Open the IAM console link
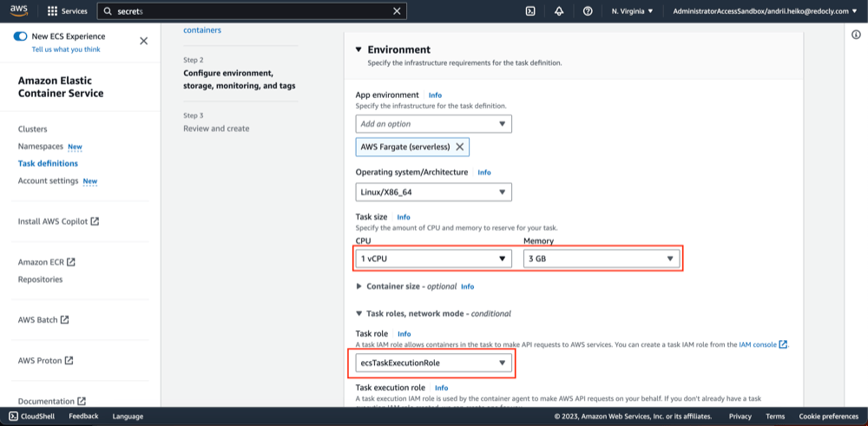868x426 pixels. [758, 344]
